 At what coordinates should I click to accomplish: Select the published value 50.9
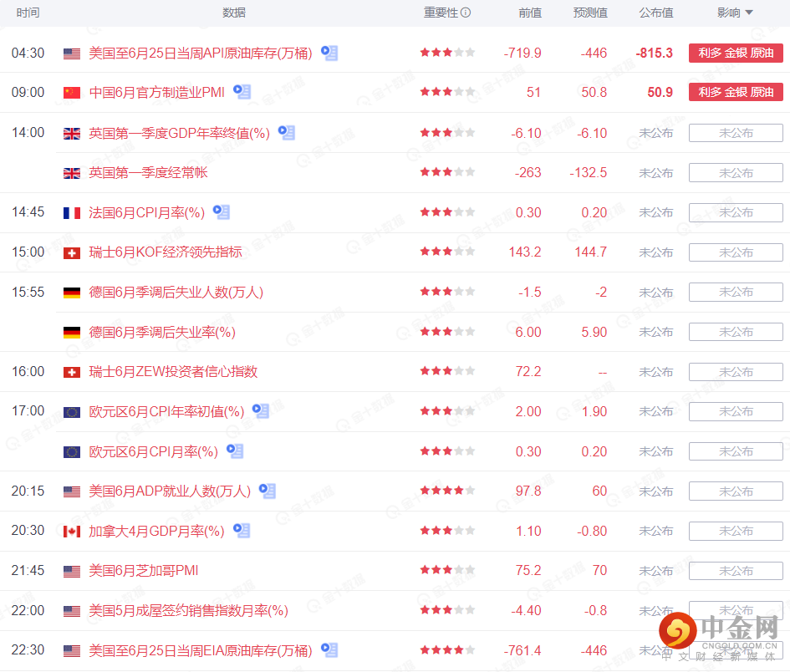click(x=660, y=92)
